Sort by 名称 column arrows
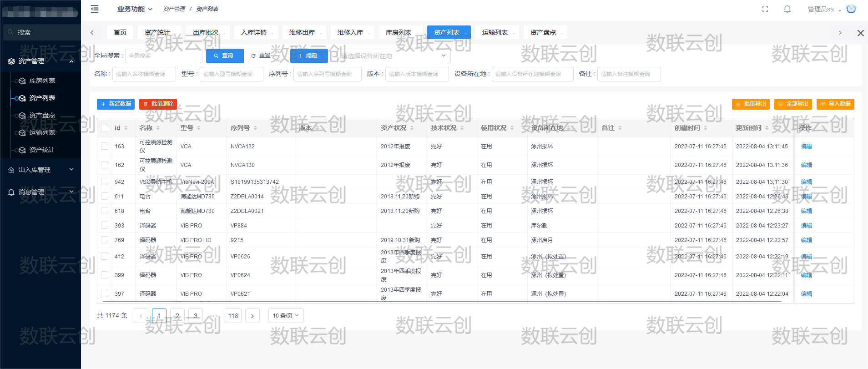Screen dimensions: 868x369 (x=158, y=128)
